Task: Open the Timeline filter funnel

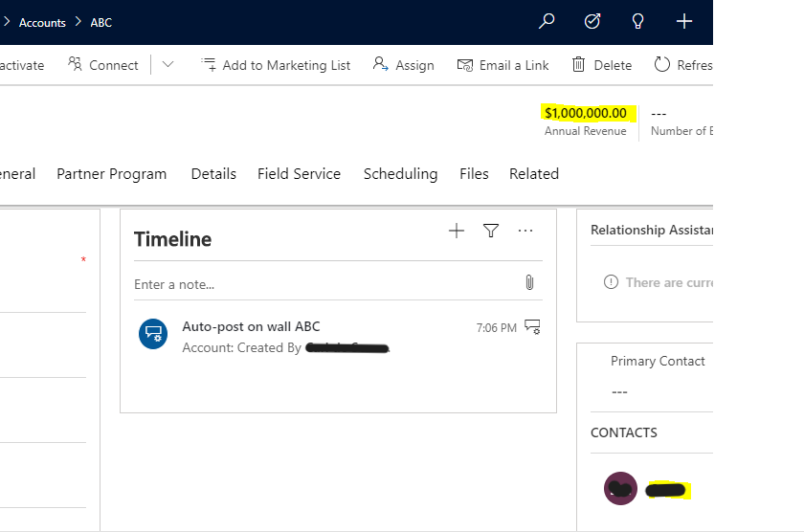Action: pyautogui.click(x=491, y=231)
